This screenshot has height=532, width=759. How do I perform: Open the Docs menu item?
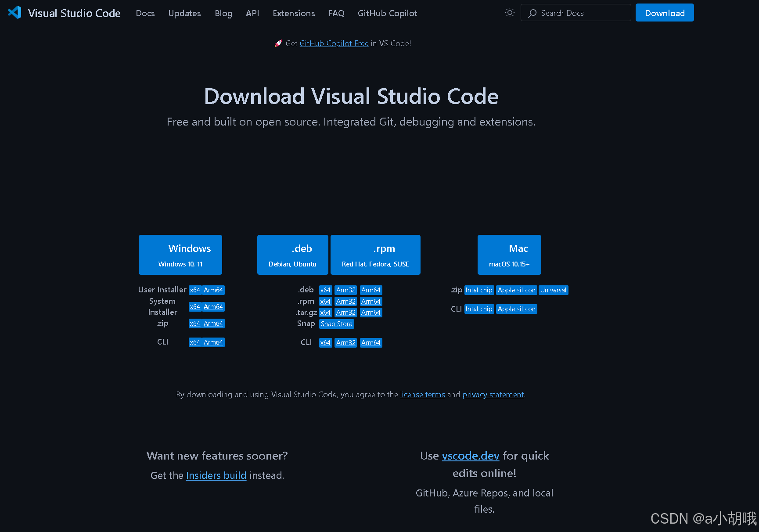click(145, 13)
